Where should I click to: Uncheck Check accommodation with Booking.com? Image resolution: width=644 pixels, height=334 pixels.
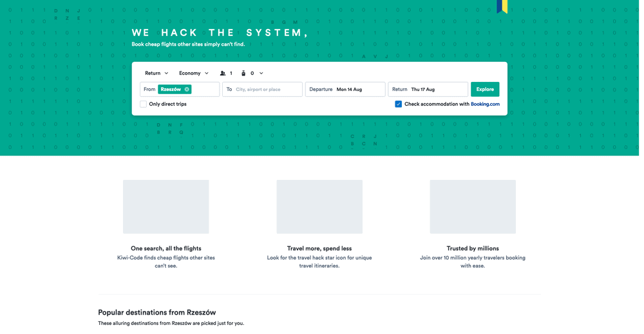click(x=399, y=104)
